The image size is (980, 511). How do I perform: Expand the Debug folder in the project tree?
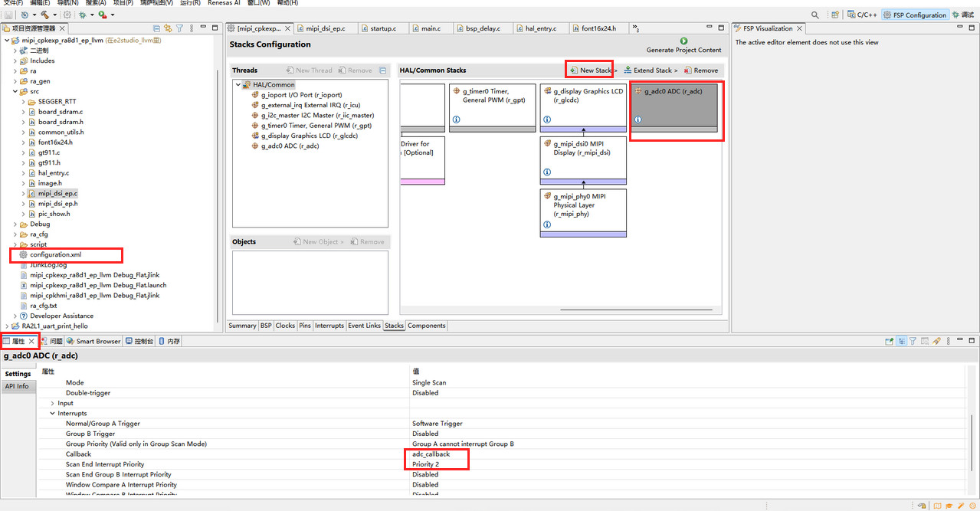[15, 224]
